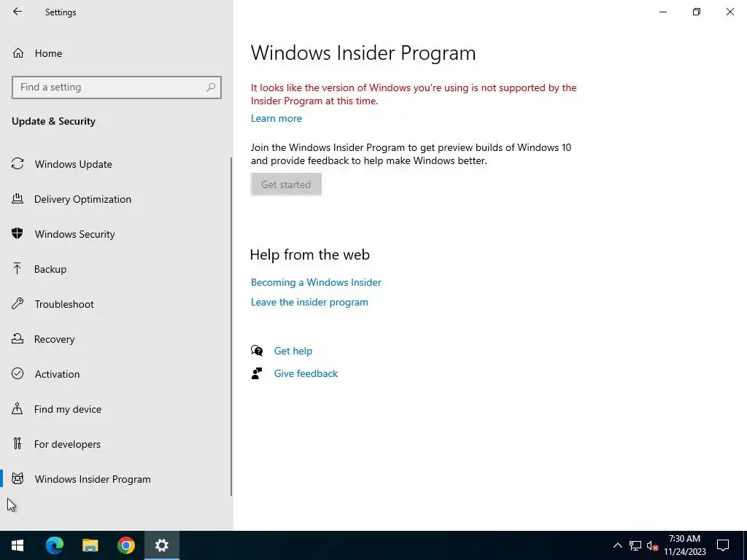Open the Windows Start menu

[18, 545]
